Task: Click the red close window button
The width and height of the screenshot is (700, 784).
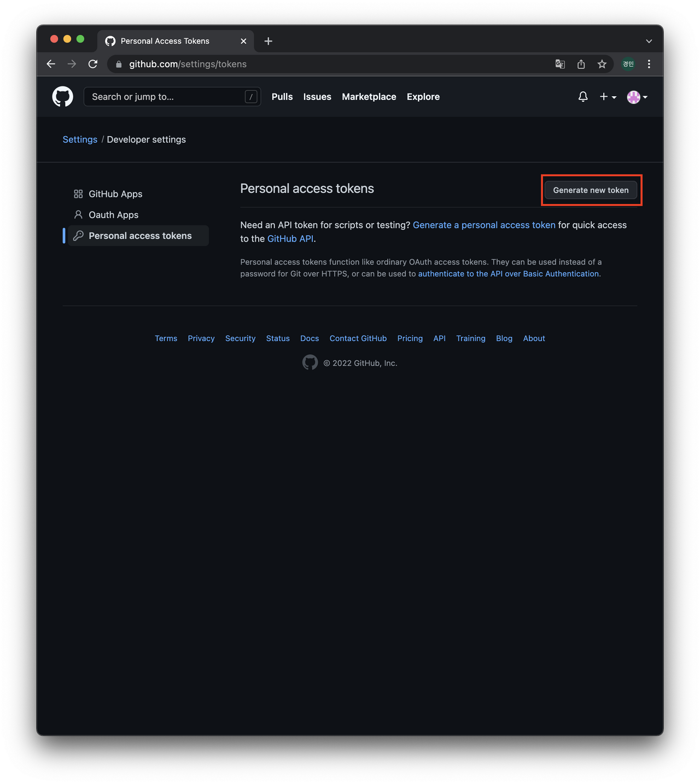Action: (x=54, y=39)
